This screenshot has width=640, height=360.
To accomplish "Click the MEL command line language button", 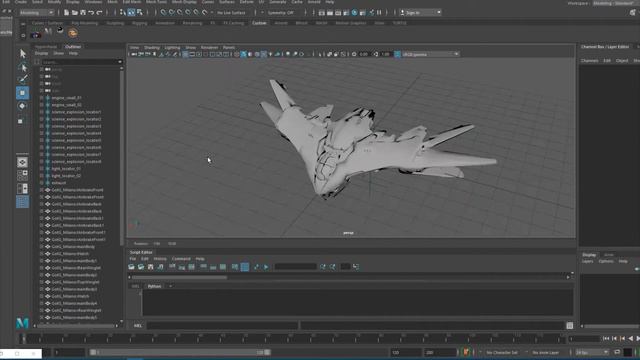I will click(x=138, y=325).
